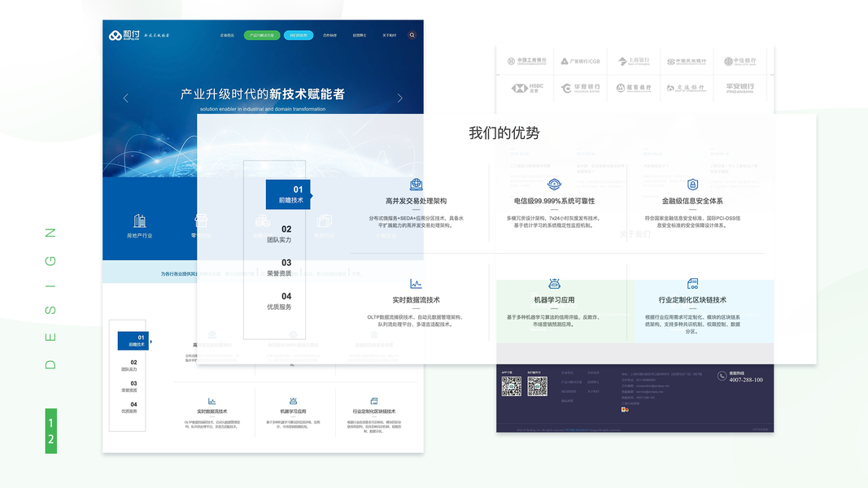Click the 和付服务号 QR code in the footer

click(x=538, y=386)
